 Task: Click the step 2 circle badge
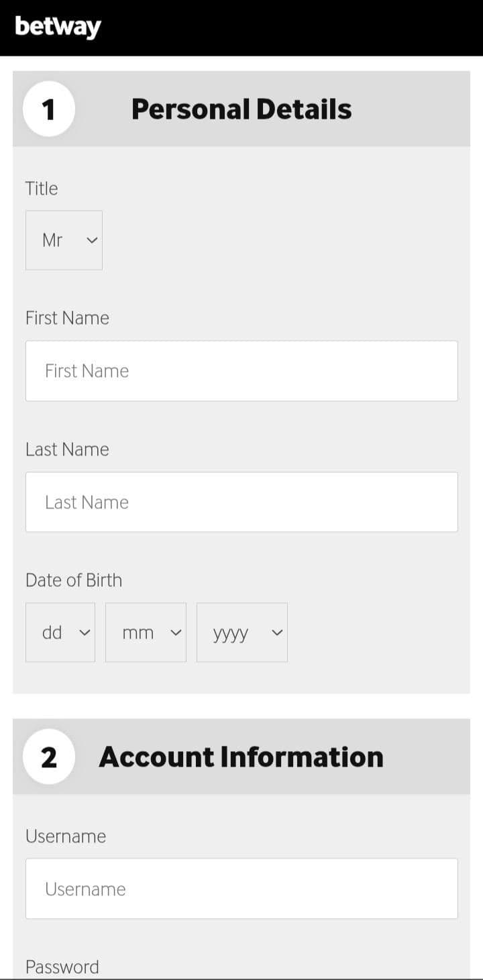click(x=48, y=756)
